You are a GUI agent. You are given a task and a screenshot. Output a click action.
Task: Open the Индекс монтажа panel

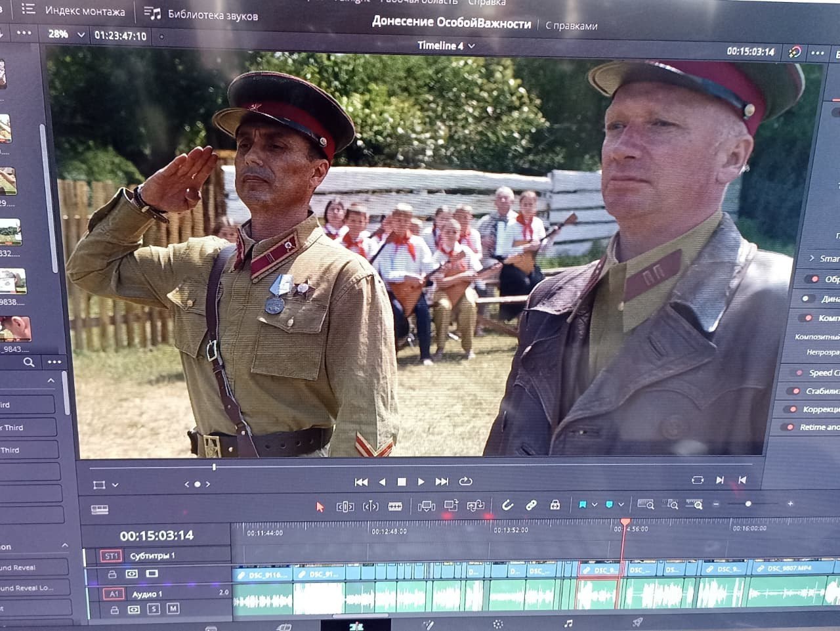[73, 11]
